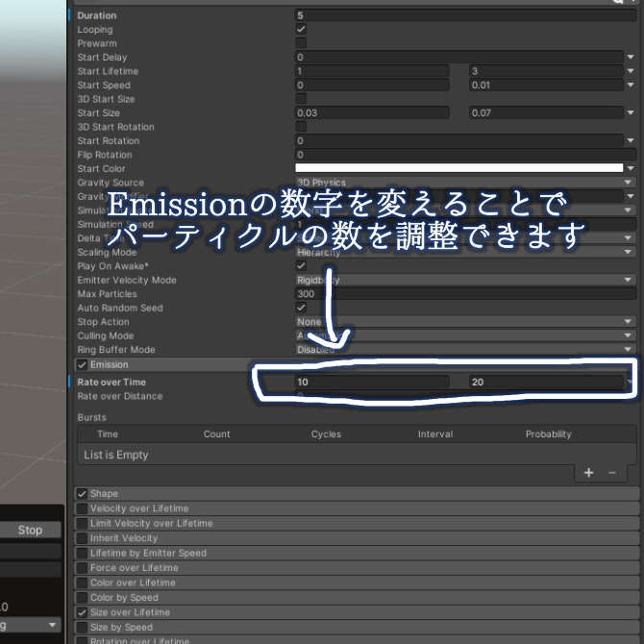Click the Bursts Count column header
The width and height of the screenshot is (644, 644).
216,434
